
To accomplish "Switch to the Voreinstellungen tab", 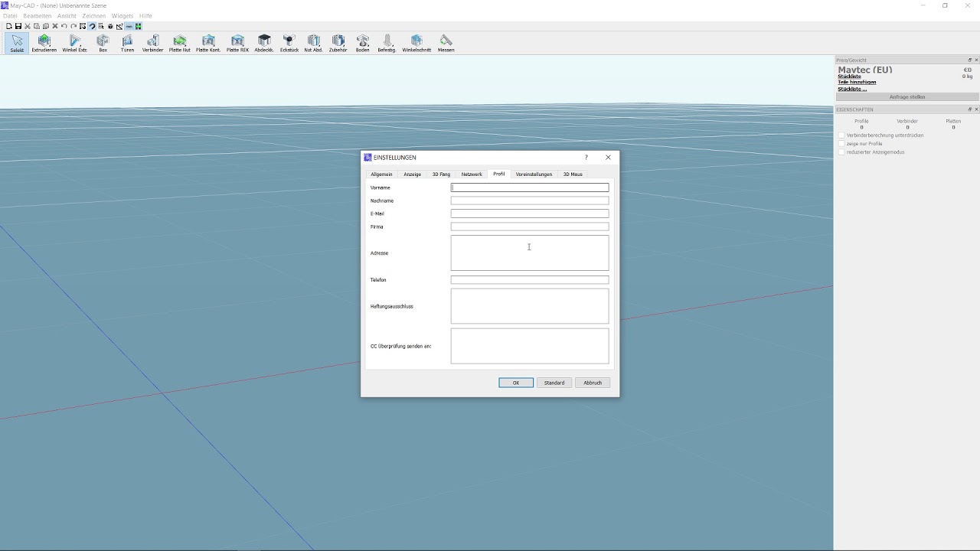I will [534, 174].
